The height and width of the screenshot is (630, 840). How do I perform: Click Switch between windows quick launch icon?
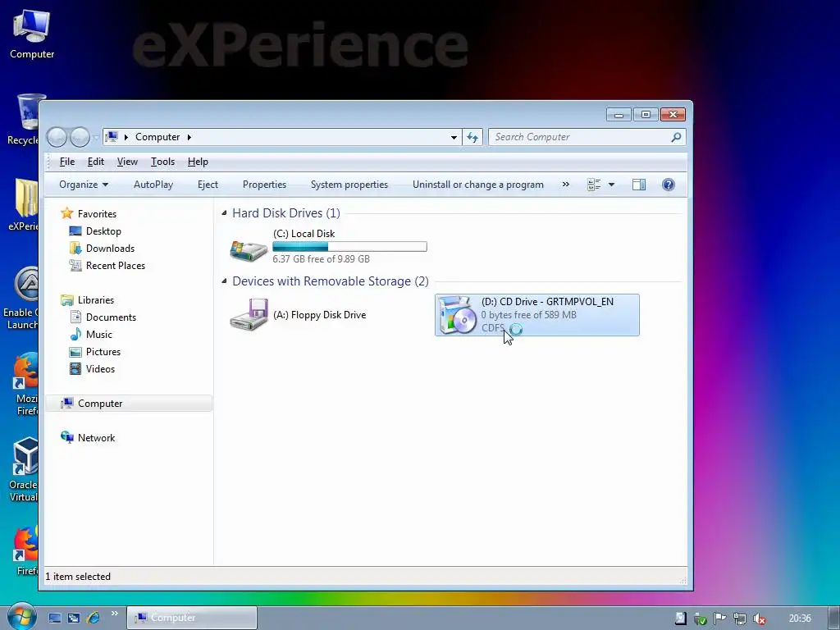[x=74, y=619]
